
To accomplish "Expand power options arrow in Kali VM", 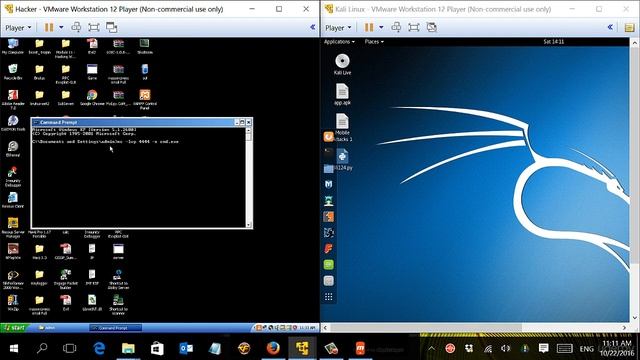I will coord(381,27).
